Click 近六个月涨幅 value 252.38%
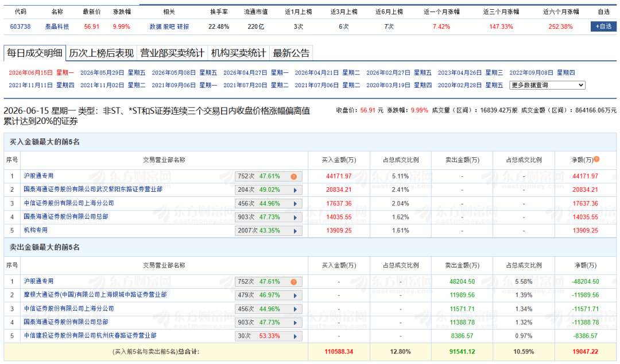The image size is (620, 364). [560, 26]
